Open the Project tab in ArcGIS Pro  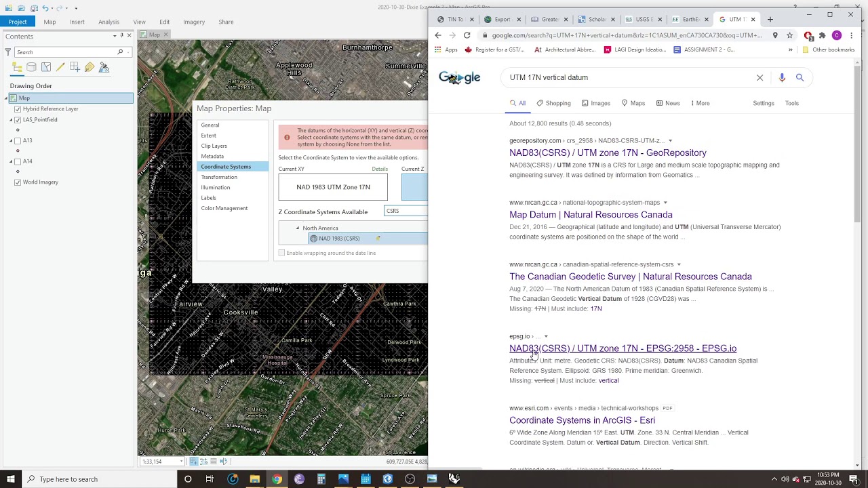[x=18, y=22]
